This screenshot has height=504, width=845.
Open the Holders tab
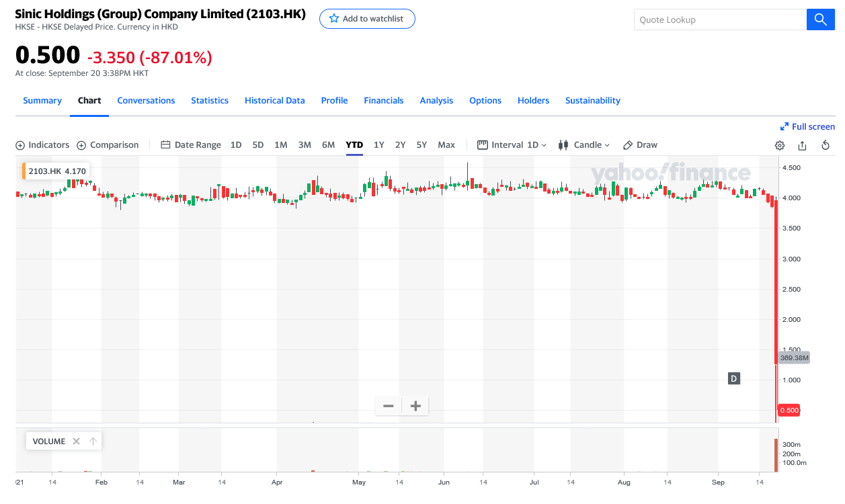pos(533,100)
